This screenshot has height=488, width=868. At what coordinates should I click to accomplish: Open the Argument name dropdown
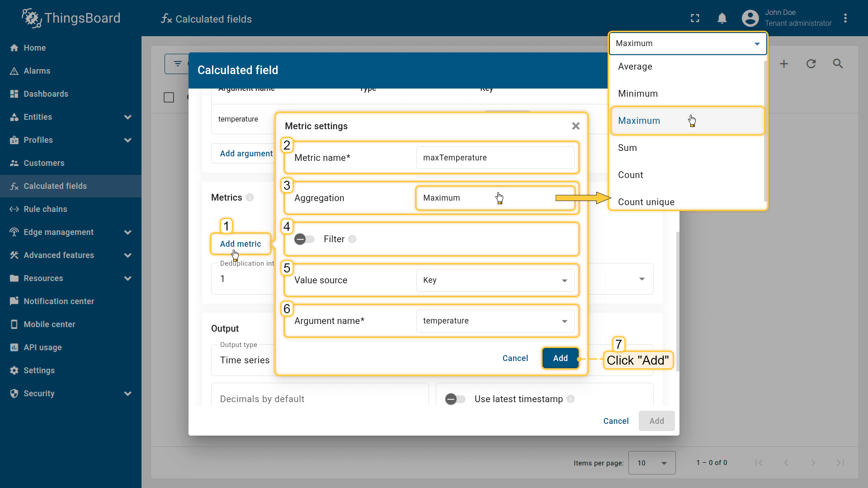pyautogui.click(x=495, y=321)
